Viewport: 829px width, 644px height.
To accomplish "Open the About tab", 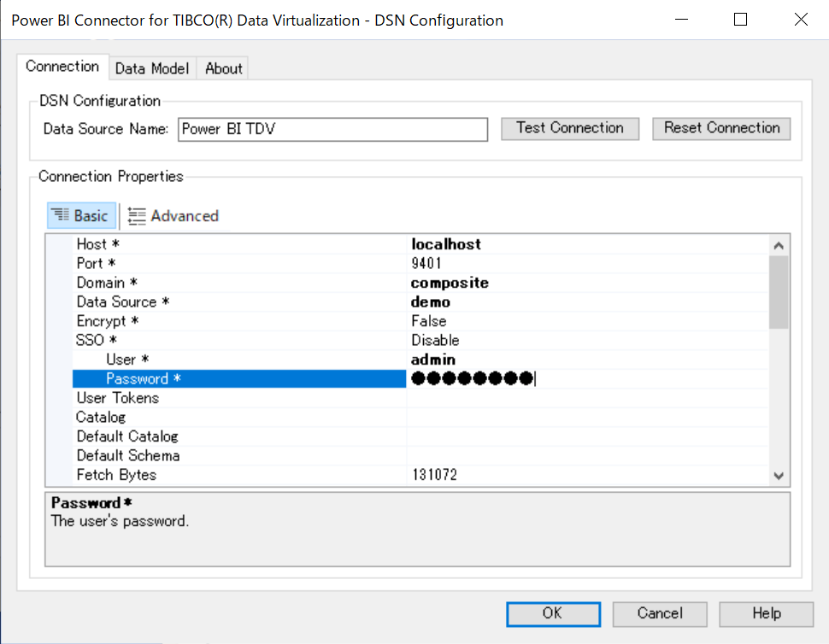I will click(x=224, y=68).
